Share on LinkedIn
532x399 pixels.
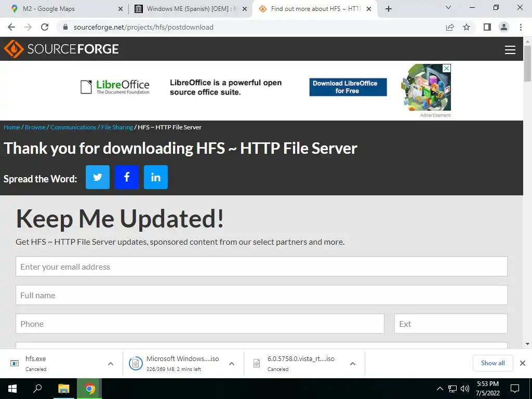(156, 177)
